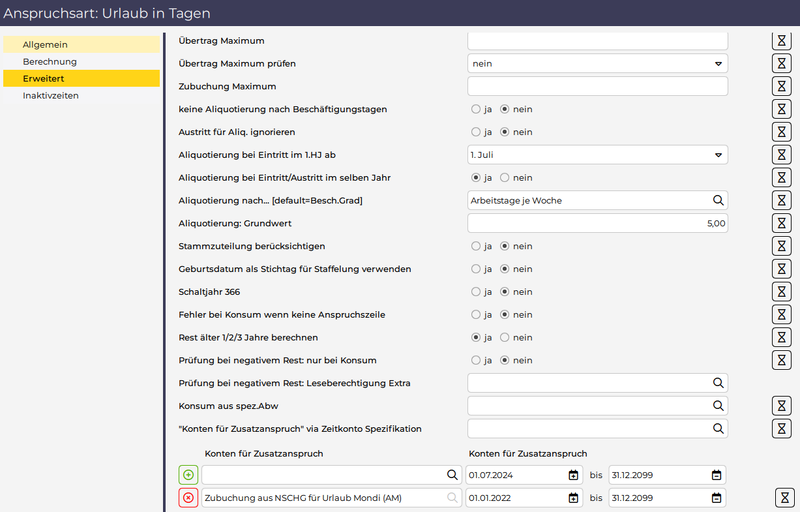
Task: Click magnifier icon in Konsum aus spez.Abw field
Action: (x=717, y=406)
